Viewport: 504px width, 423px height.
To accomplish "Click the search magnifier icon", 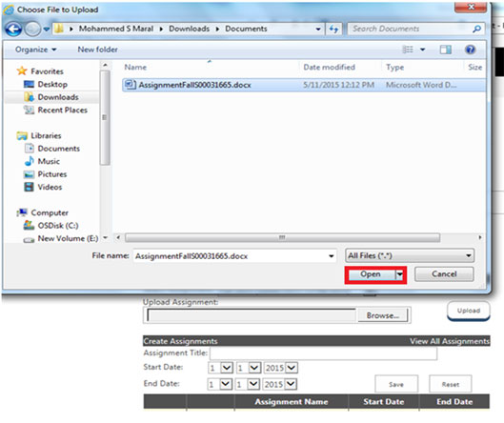I will point(476,30).
